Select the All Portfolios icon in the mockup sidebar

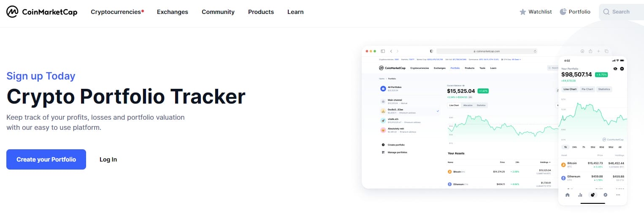[383, 89]
